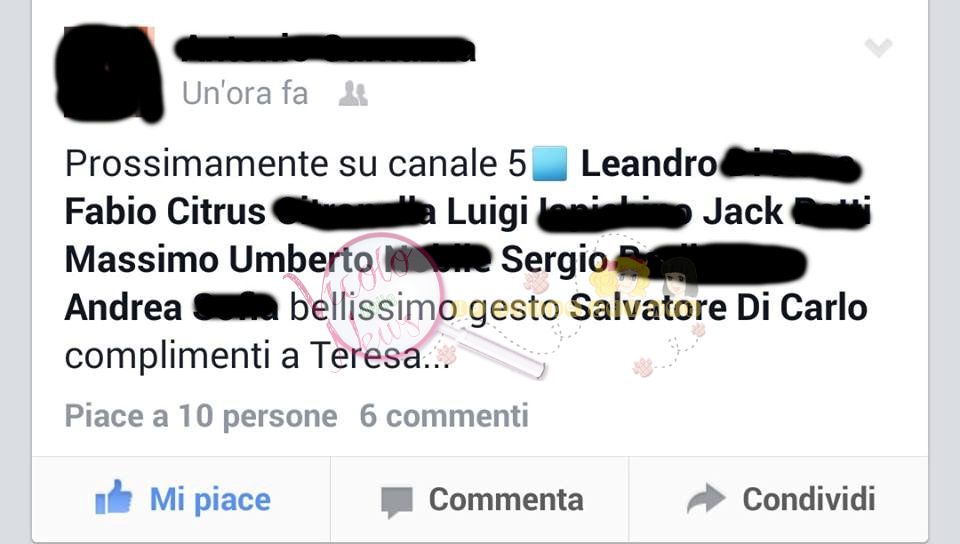Open the Salvatore Di Carlo tagged profile

719,307
